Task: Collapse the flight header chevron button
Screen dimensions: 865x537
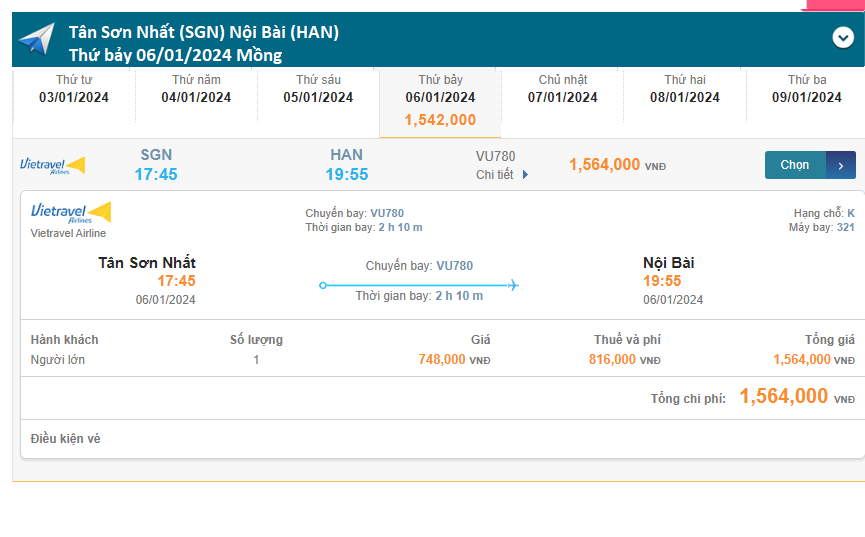Action: pyautogui.click(x=842, y=38)
